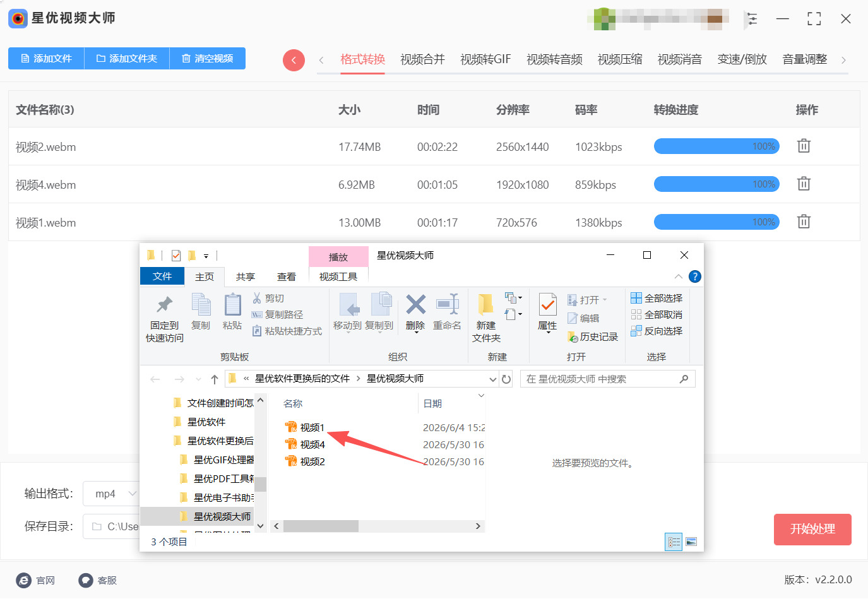Viewport: 868px width, 599px height.
Task: Click Explorer help question mark icon
Action: (695, 276)
